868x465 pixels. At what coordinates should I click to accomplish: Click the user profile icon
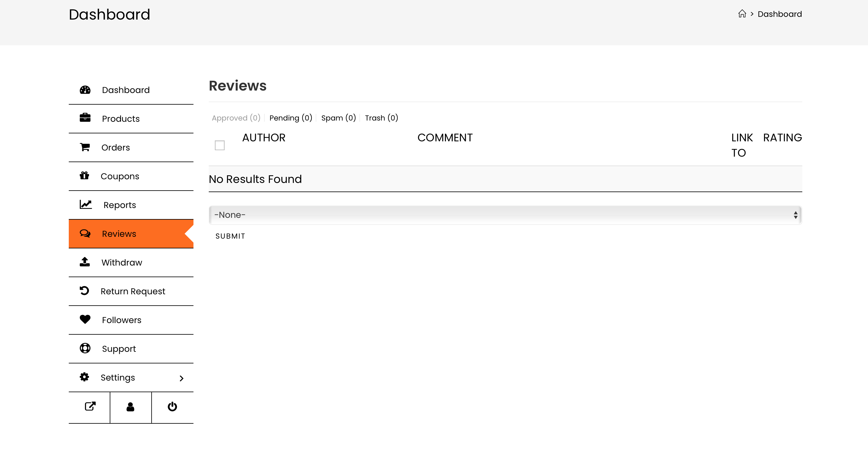pos(131,407)
